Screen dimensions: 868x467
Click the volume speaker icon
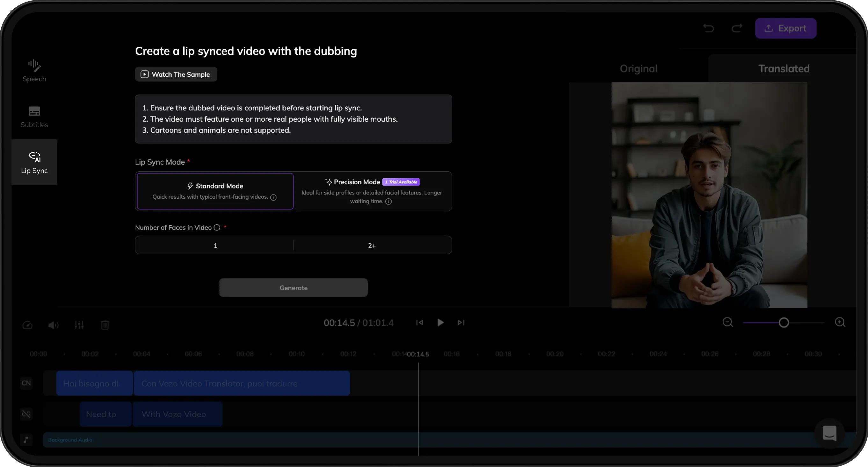click(53, 325)
